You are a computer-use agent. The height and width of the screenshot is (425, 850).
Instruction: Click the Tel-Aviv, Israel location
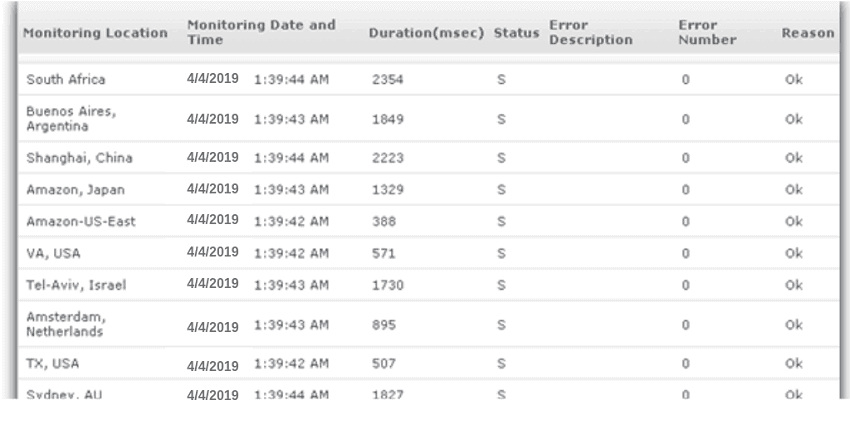(76, 285)
